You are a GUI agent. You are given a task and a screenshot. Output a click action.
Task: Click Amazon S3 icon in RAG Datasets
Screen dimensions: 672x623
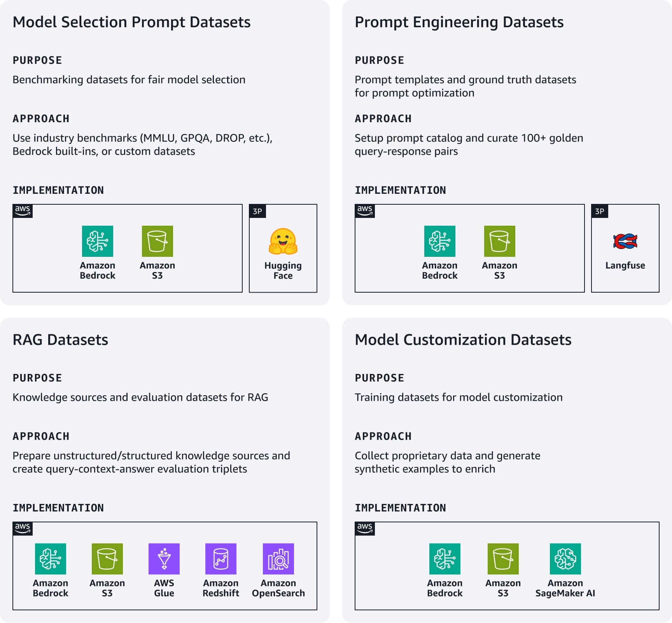(107, 559)
